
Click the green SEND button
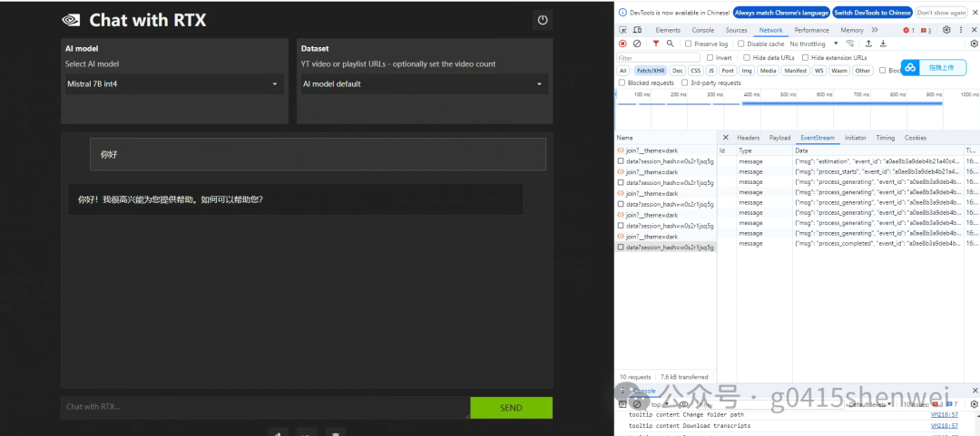coord(511,408)
